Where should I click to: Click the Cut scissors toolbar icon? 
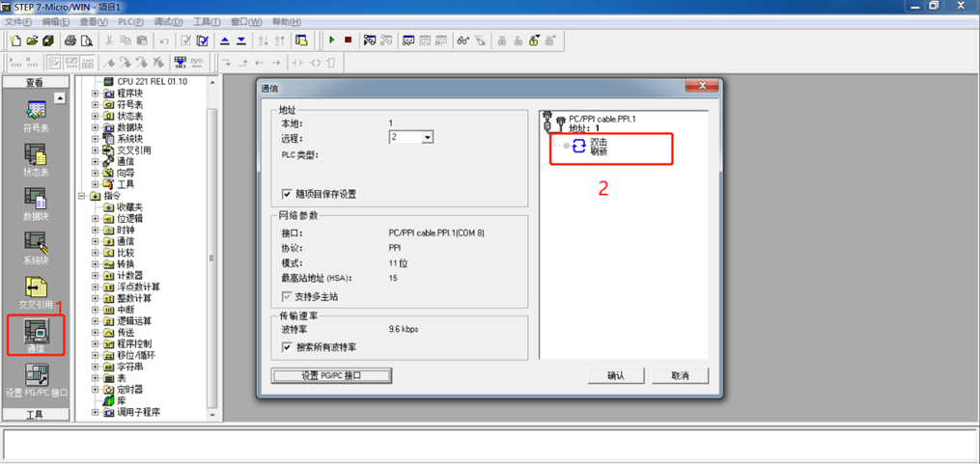pos(109,41)
